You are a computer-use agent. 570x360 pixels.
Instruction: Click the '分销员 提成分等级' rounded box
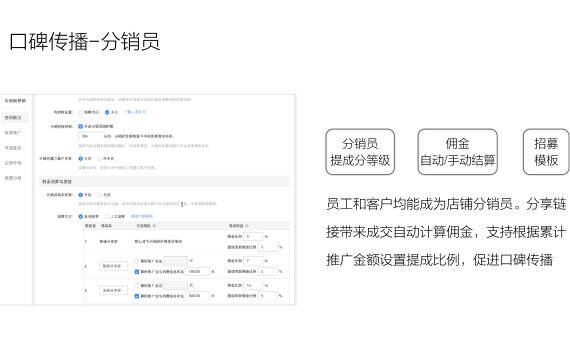pos(360,152)
